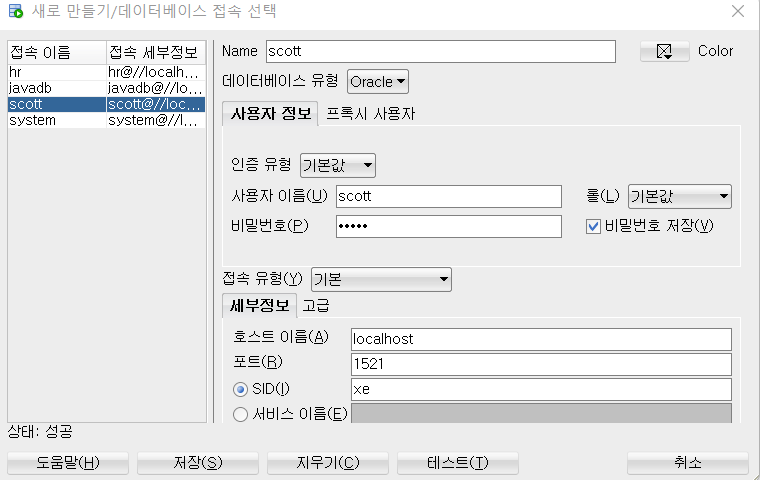Select the SID radio button
The width and height of the screenshot is (760, 480).
[240, 389]
